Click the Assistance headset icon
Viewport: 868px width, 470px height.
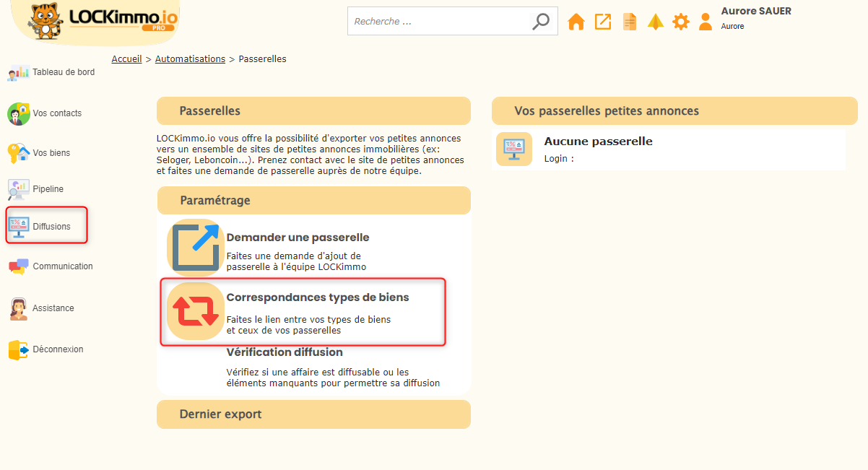pos(19,308)
